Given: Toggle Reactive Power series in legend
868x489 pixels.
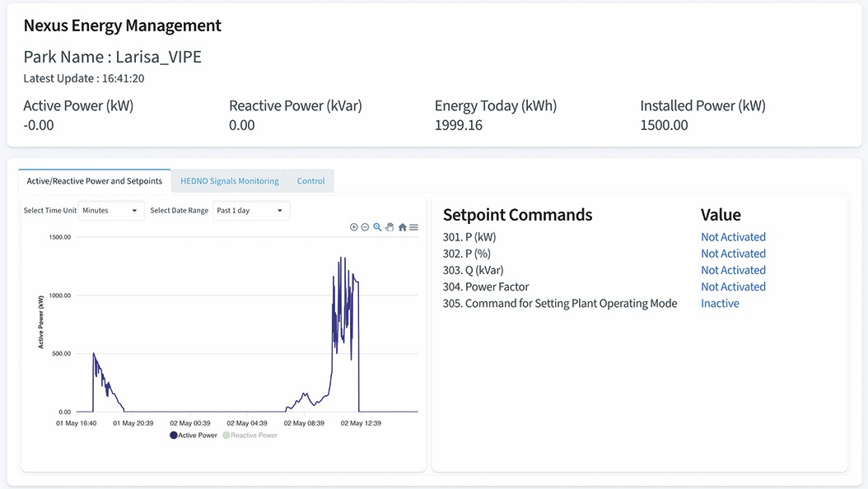Looking at the screenshot, I should tap(250, 435).
